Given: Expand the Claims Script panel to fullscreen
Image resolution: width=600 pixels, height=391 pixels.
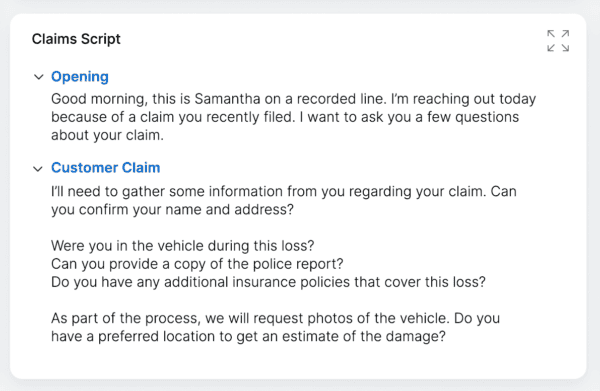Looking at the screenshot, I should click(558, 41).
